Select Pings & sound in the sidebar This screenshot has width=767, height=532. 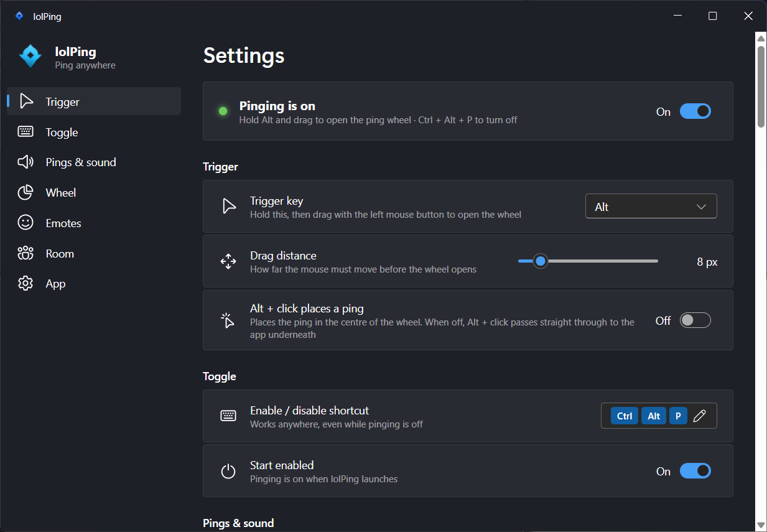pos(94,162)
